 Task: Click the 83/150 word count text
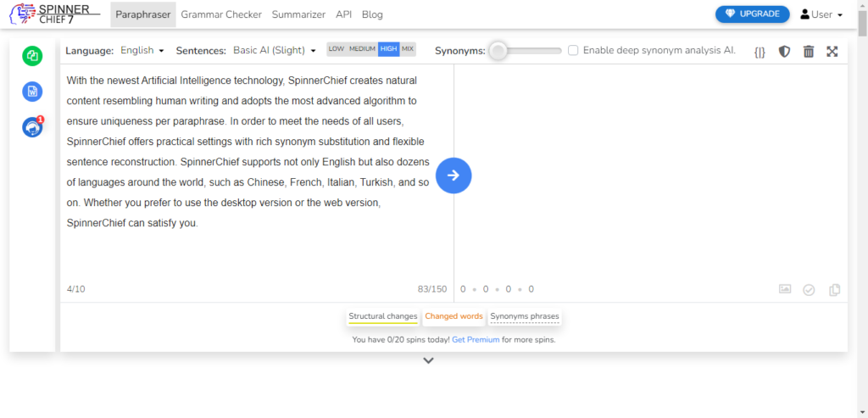pyautogui.click(x=432, y=289)
